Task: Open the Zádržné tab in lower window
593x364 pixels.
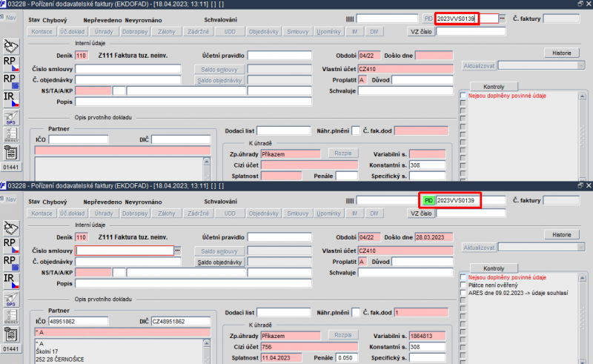Action: (x=198, y=214)
